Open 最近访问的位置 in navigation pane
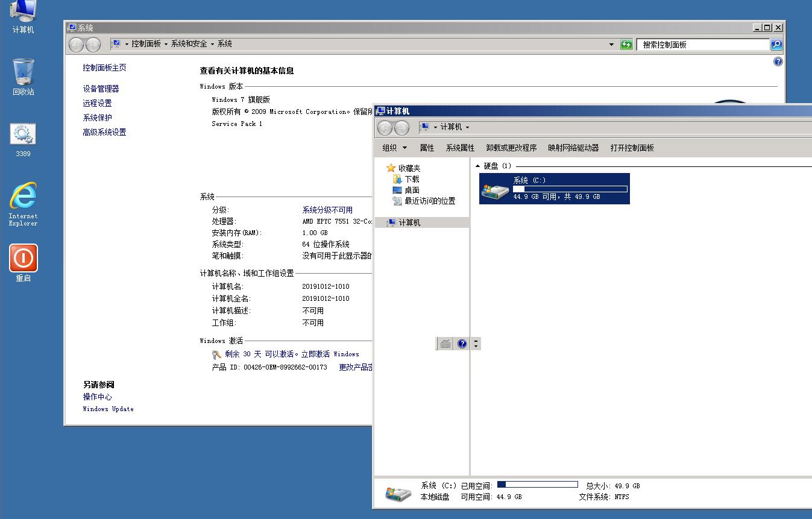 point(424,201)
